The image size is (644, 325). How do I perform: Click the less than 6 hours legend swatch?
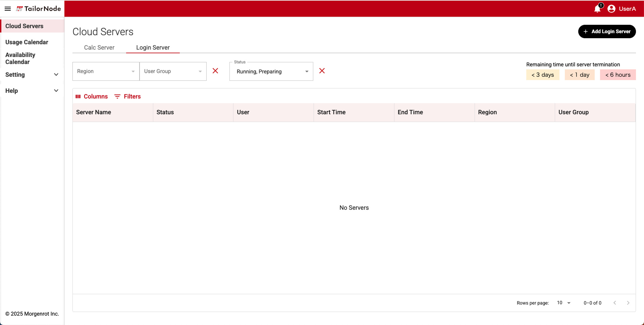[618, 75]
